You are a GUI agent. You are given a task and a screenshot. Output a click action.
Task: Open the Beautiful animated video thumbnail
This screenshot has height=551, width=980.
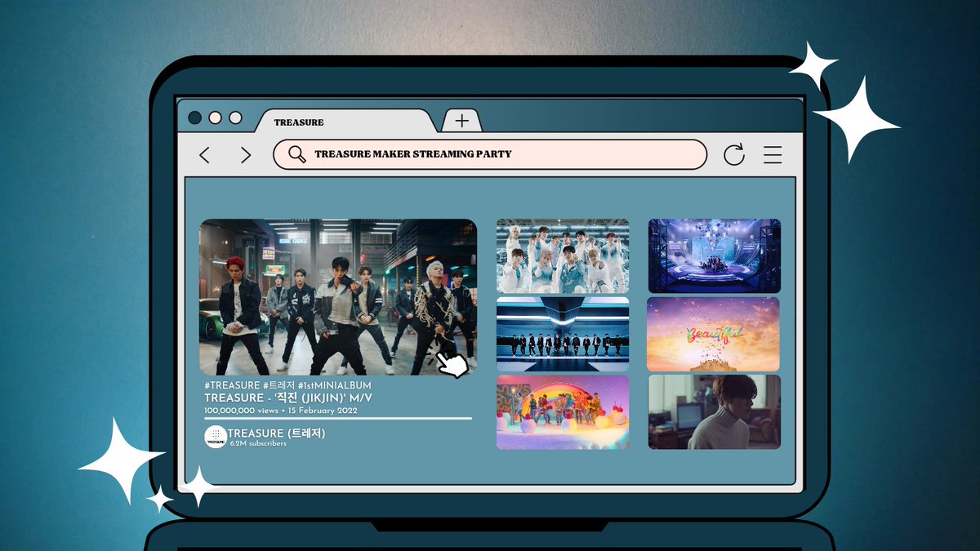coord(715,334)
